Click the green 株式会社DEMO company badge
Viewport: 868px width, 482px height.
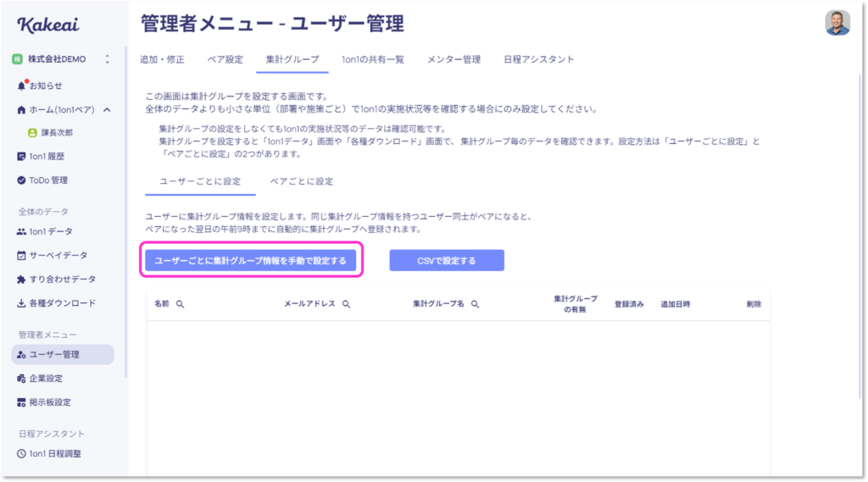[17, 58]
